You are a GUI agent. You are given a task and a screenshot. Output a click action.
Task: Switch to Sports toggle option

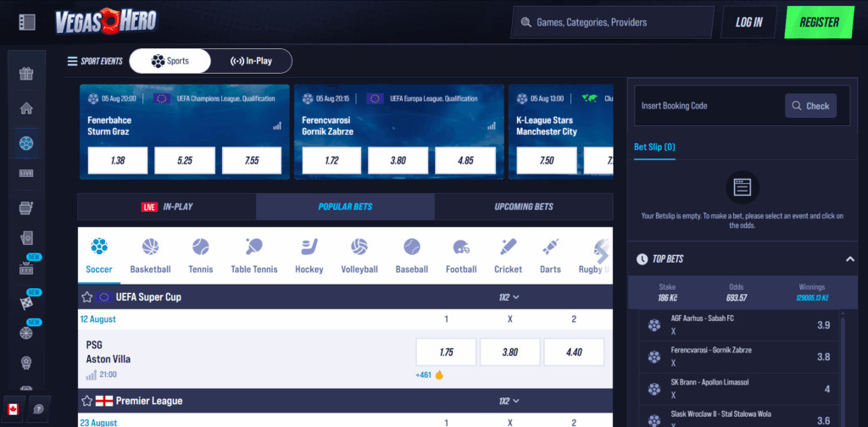(170, 61)
